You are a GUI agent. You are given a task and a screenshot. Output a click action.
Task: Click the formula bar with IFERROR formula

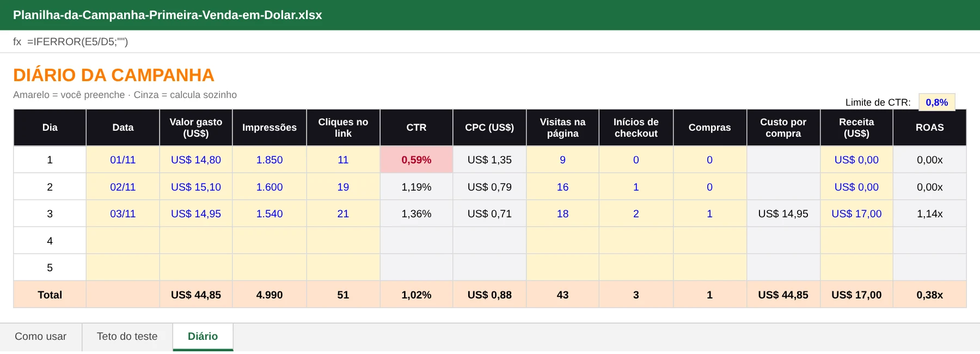[490, 41]
